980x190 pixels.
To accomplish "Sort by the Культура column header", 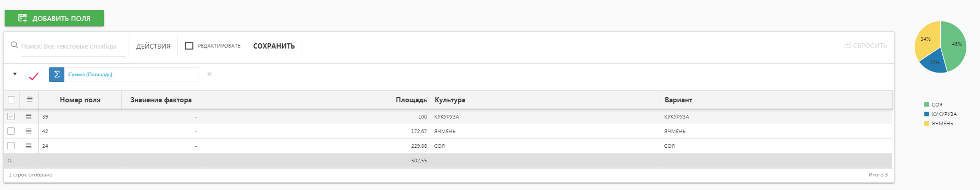I will coord(450,100).
